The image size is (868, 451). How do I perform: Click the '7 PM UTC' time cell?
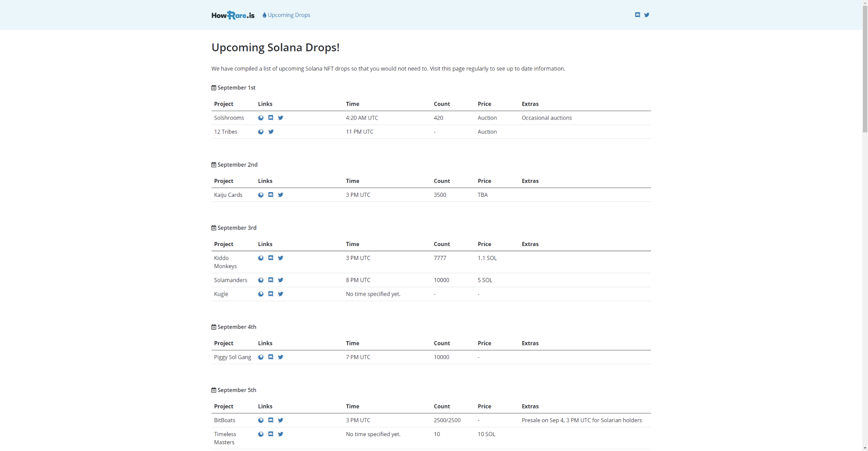click(x=358, y=357)
